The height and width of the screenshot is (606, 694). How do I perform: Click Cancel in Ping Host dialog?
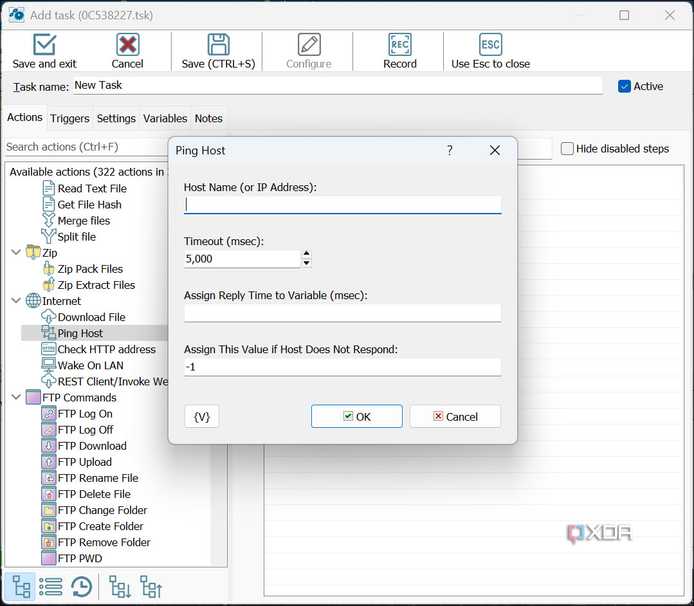tap(455, 416)
